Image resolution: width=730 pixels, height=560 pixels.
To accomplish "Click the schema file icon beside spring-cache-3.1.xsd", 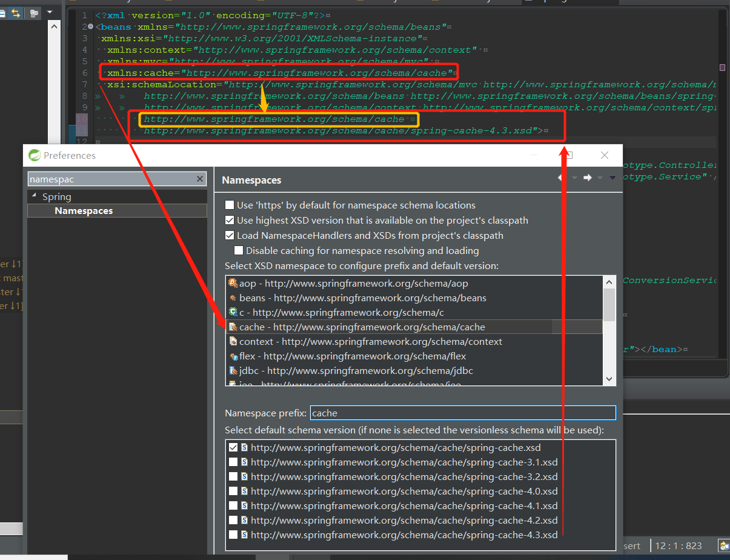I will coord(245,462).
